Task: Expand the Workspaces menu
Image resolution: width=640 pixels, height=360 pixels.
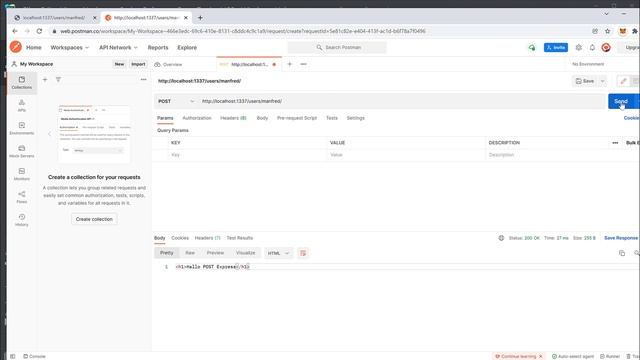Action: [x=69, y=47]
